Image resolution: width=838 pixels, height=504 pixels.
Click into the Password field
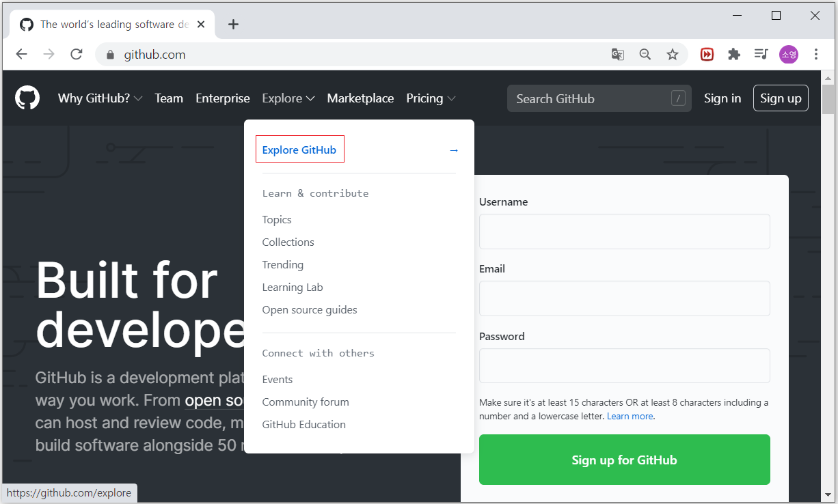coord(625,365)
